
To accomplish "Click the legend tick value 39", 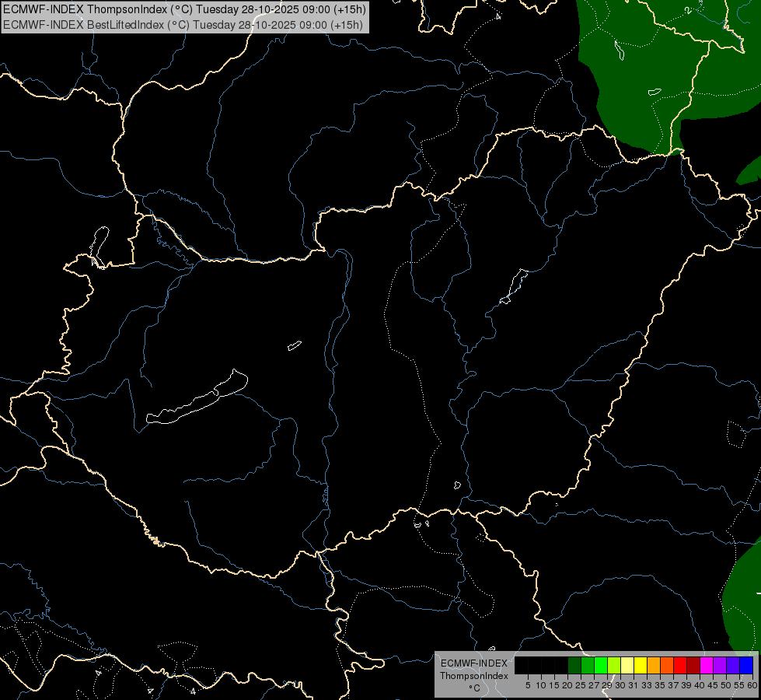I will point(686,685).
